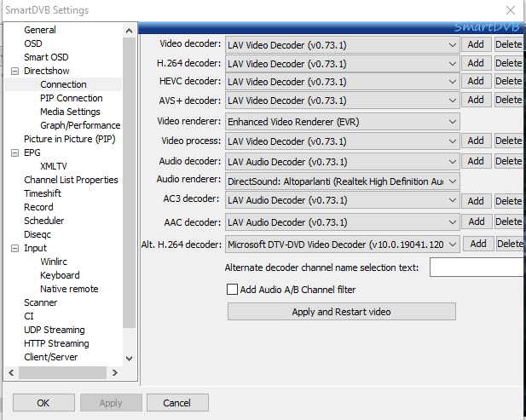
Task: Open Scheduler settings page
Action: (x=44, y=221)
